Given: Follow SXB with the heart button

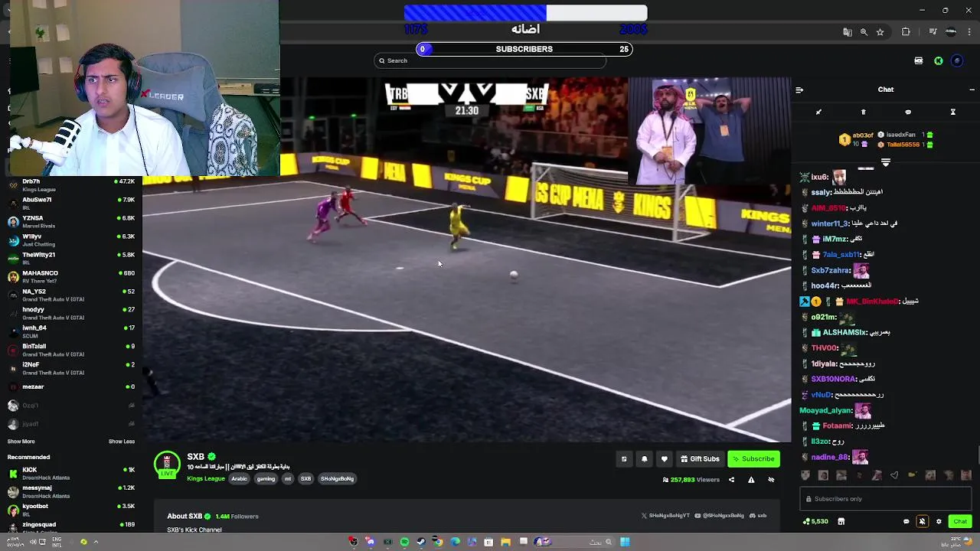Looking at the screenshot, I should [x=664, y=459].
